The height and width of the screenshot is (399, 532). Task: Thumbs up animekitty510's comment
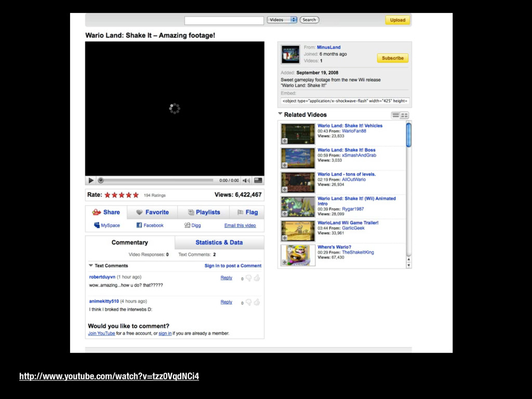point(257,302)
